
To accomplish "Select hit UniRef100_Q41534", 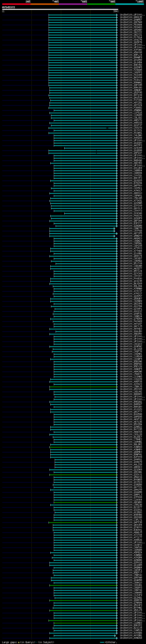I will pos(131,98).
